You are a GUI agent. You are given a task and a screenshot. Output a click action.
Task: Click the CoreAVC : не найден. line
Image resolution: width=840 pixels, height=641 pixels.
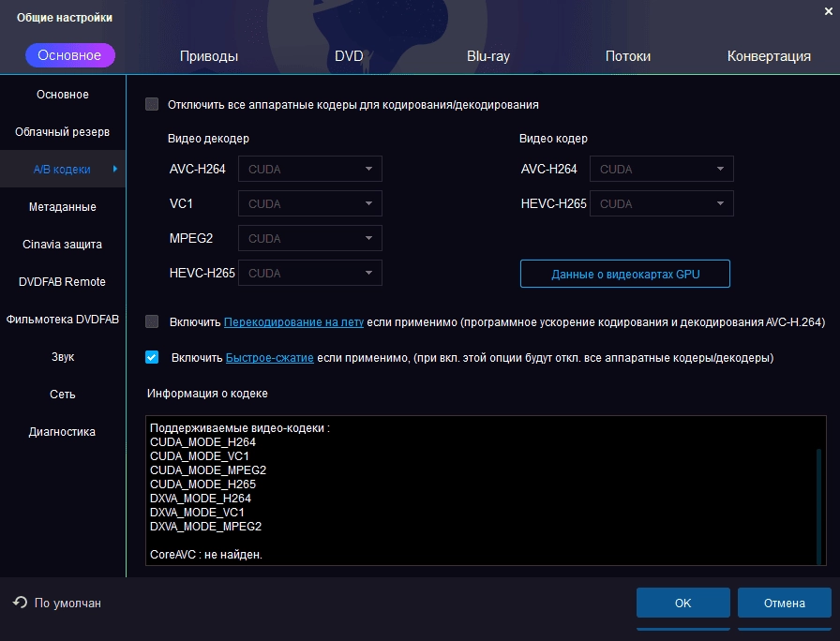pyautogui.click(x=206, y=554)
